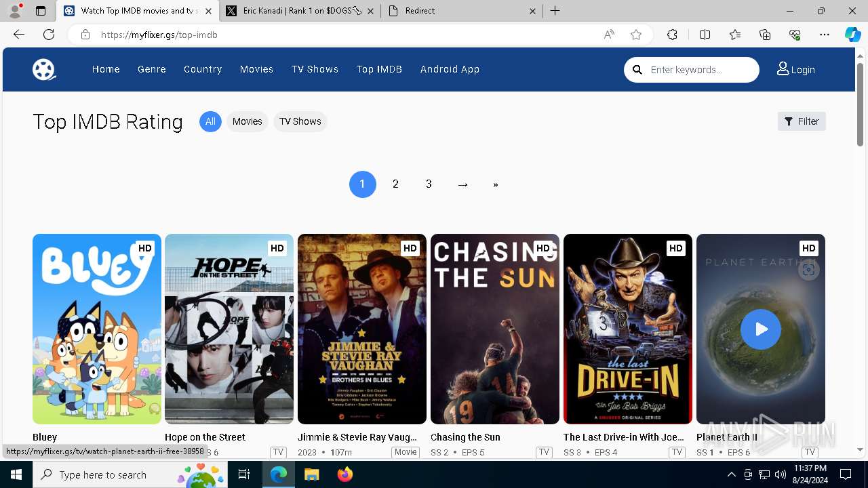
Task: Select the Movies filter pill
Action: click(247, 121)
